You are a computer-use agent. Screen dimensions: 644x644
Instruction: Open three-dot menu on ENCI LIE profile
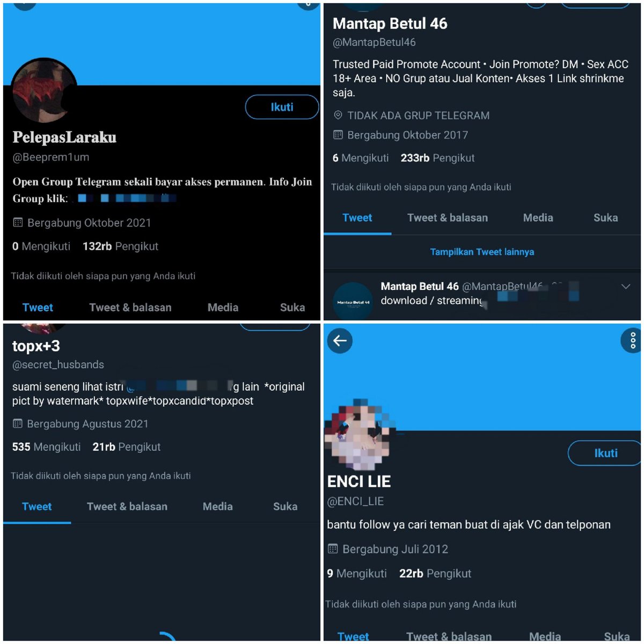[x=632, y=340]
